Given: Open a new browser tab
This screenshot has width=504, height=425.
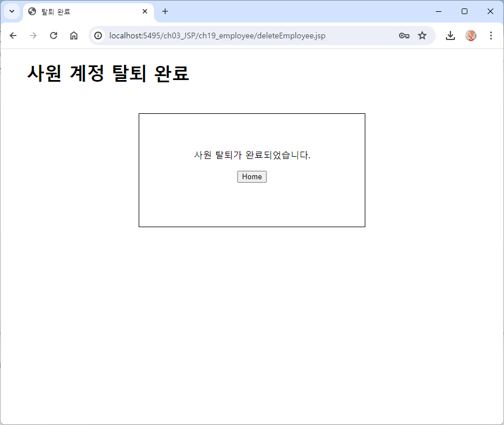Looking at the screenshot, I should coord(165,12).
